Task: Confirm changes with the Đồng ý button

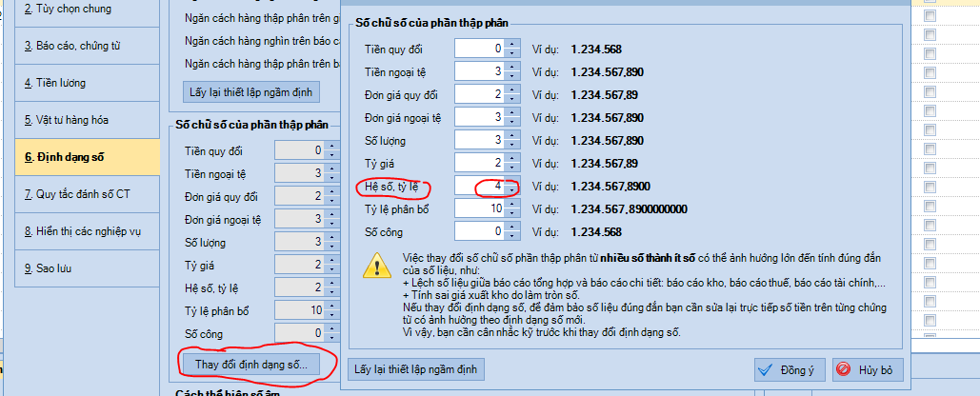Action: click(789, 369)
